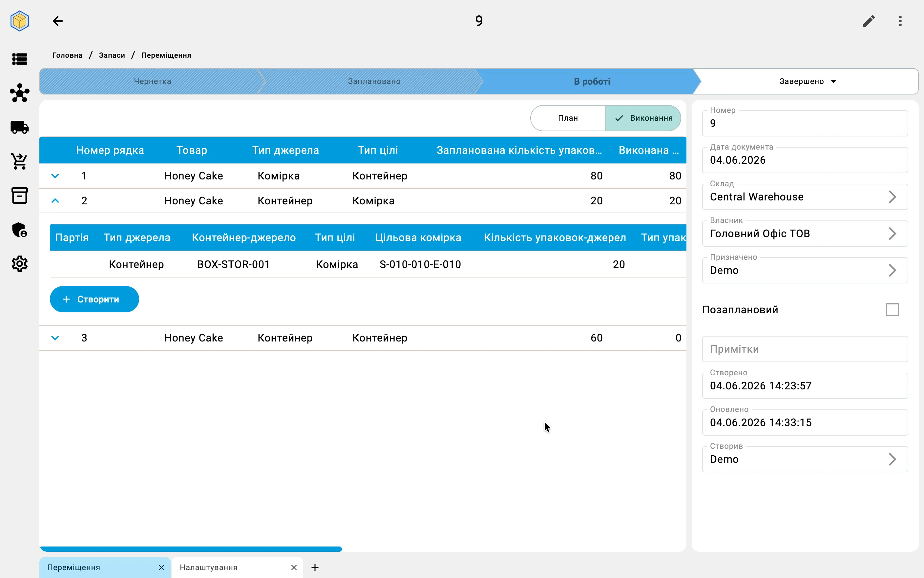924x578 pixels.
Task: Open the list menu icon in sidebar
Action: click(19, 59)
